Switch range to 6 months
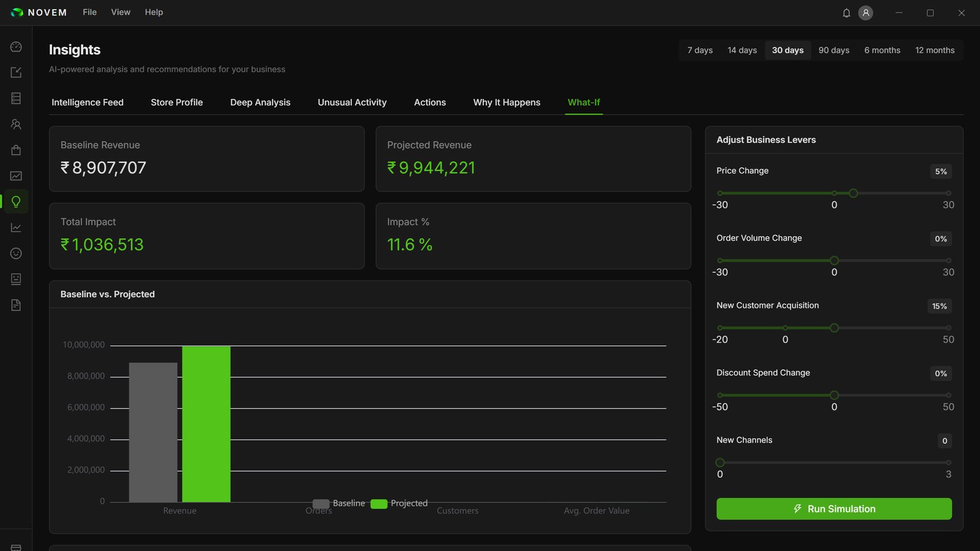This screenshot has height=551, width=980. [x=882, y=50]
